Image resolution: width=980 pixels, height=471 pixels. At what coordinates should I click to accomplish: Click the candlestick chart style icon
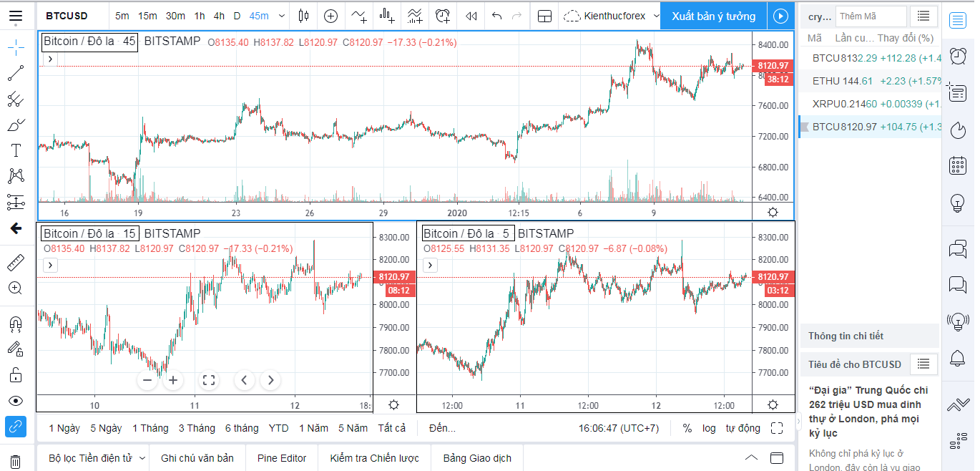coord(304,16)
